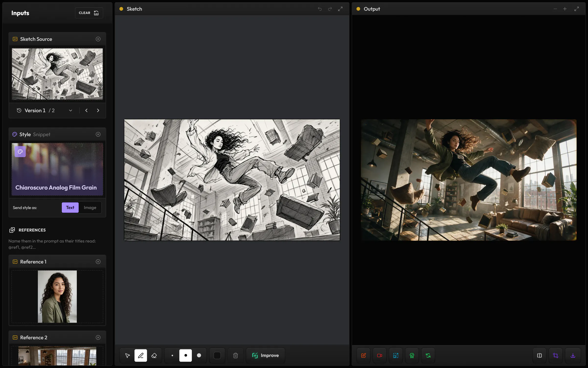Remove Reference 1
The height and width of the screenshot is (368, 588).
coord(98,262)
